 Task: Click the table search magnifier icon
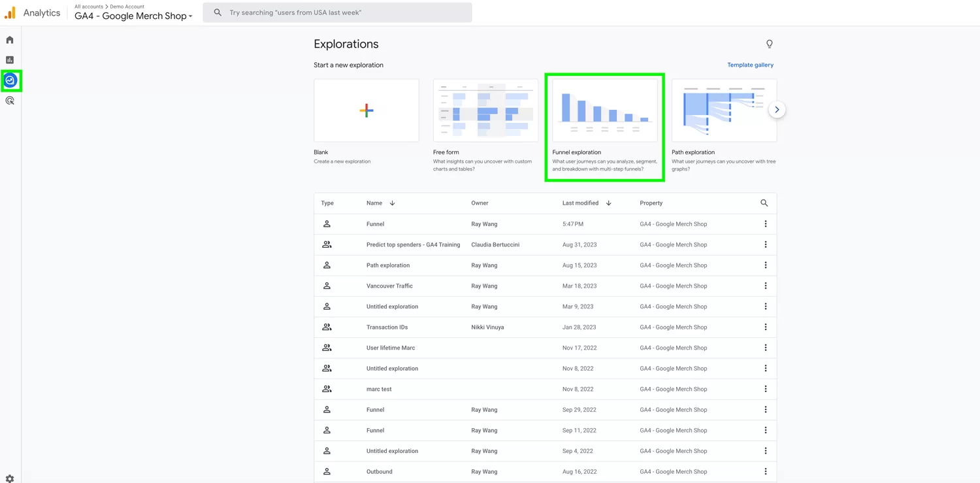point(764,203)
